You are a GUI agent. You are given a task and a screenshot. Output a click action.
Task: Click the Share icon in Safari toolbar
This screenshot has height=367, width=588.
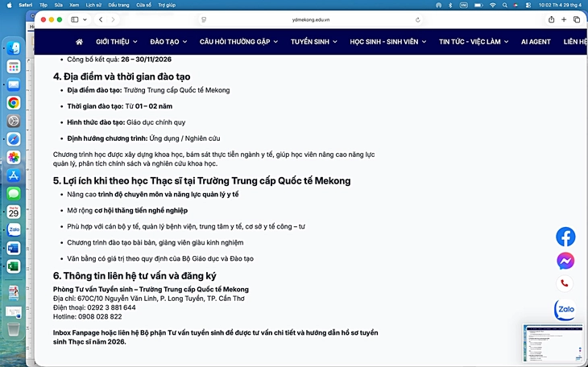point(551,19)
